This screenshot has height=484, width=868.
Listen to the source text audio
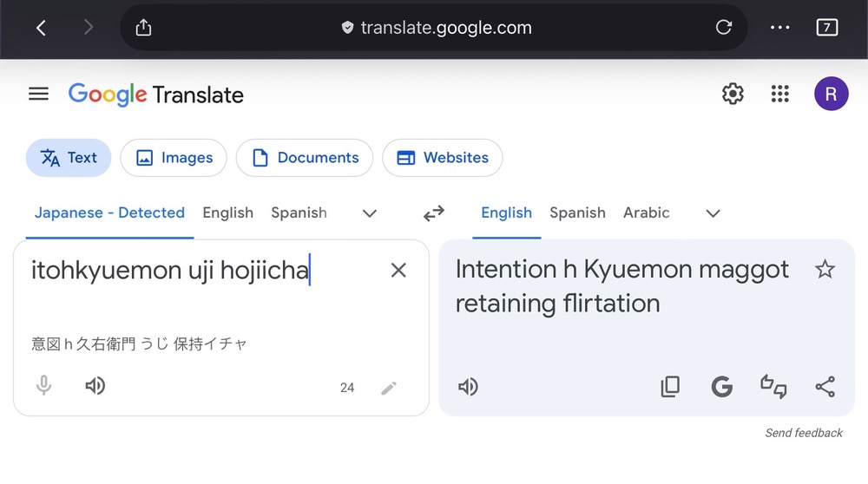click(x=95, y=387)
